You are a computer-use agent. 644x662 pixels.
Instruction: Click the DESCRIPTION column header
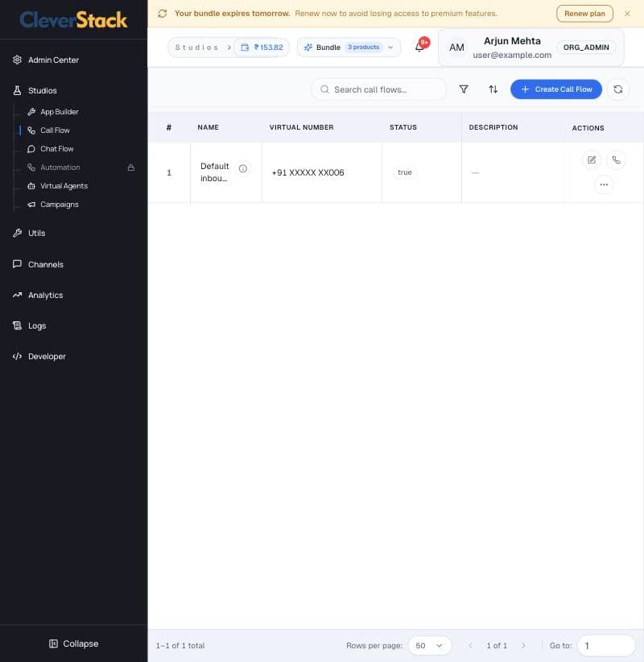point(493,127)
